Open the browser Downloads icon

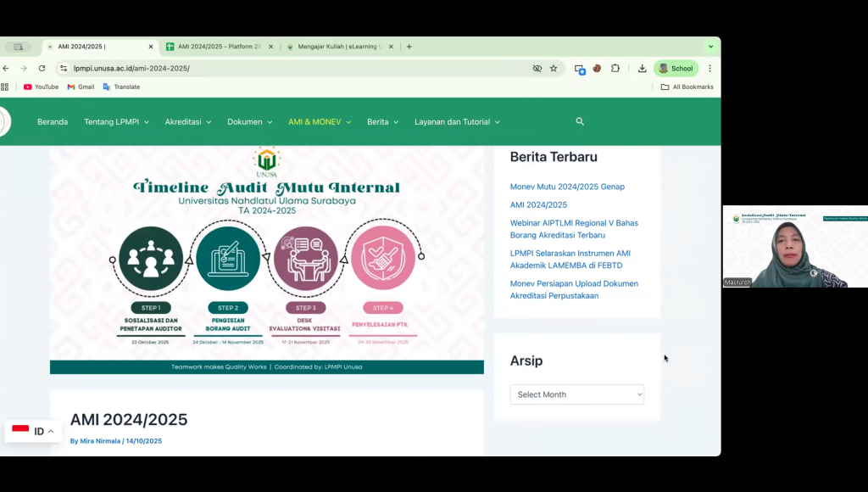642,69
